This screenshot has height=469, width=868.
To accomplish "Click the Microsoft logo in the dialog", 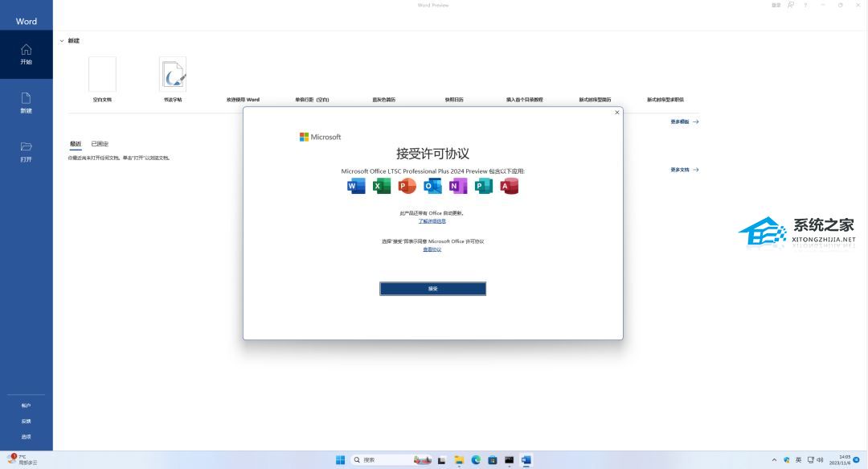I will [320, 137].
